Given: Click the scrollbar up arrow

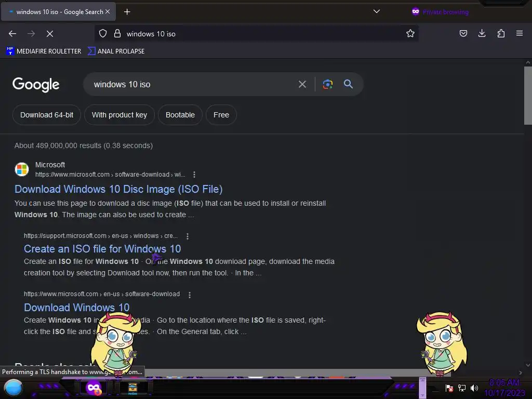Looking at the screenshot, I should (528, 62).
